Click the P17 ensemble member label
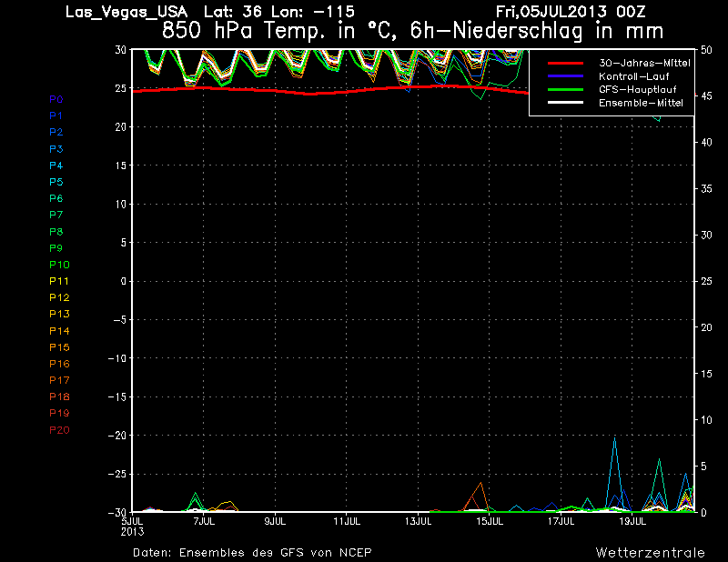Screen dimensions: 728x562 [x=59, y=380]
